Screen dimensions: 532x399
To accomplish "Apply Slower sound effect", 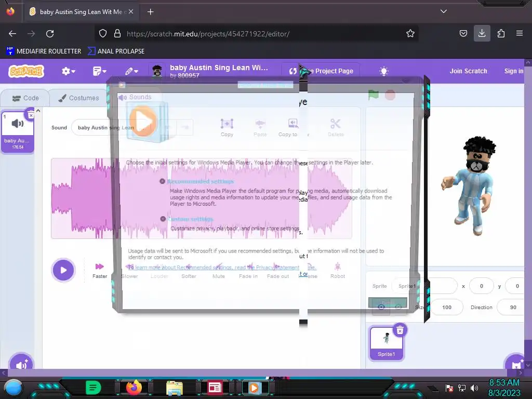I will tap(129, 270).
